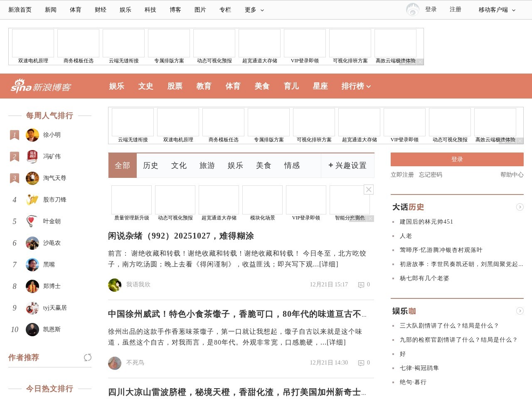The width and height of the screenshot is (532, 399).
Task: Open 股票 in the blog navigation bar
Action: click(x=175, y=86)
